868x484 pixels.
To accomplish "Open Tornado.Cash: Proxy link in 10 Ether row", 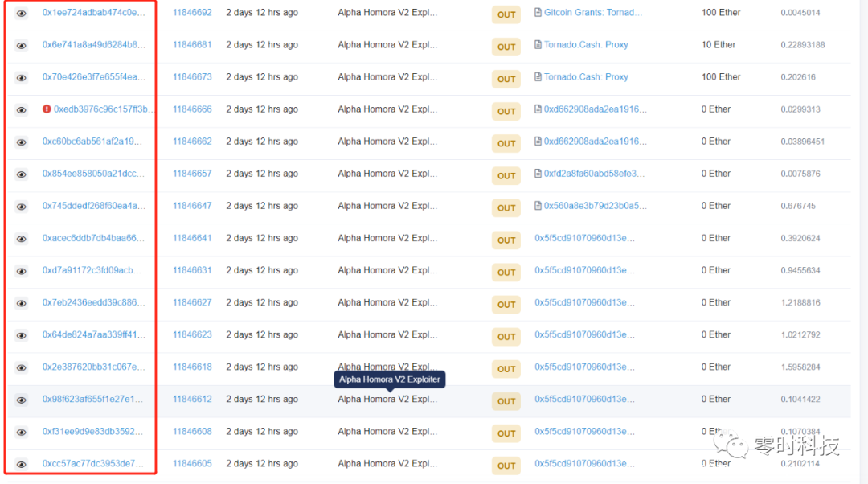I will click(586, 44).
